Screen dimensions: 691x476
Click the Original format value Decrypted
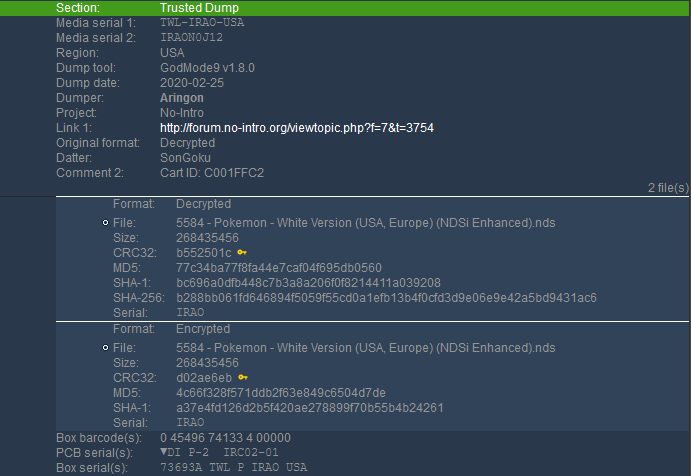187,143
